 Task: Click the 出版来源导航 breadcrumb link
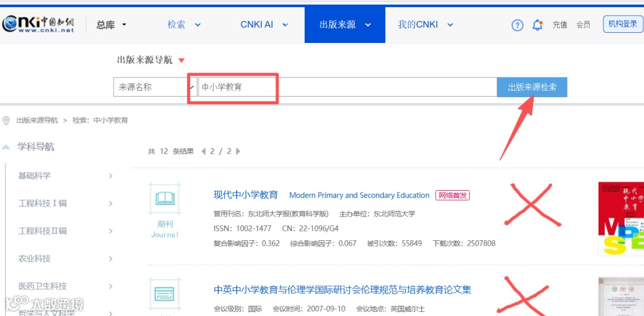click(37, 120)
